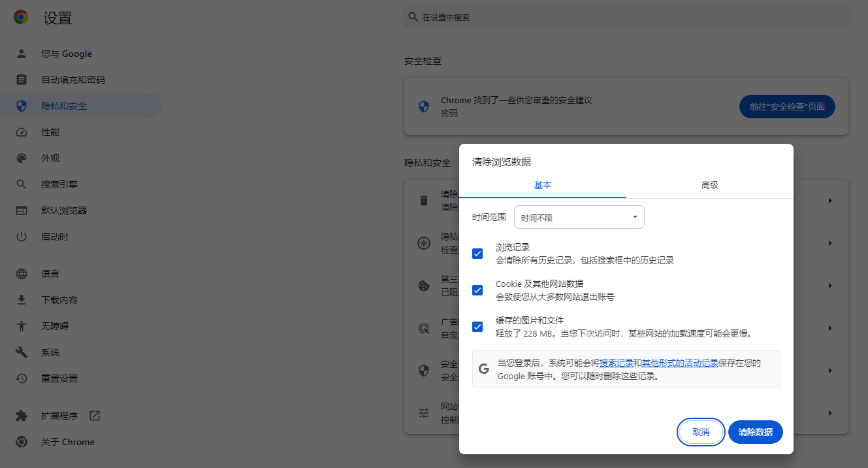Screen dimensions: 868x468
Task: Expand the 第三方 Cookie row chevron
Action: [x=829, y=285]
